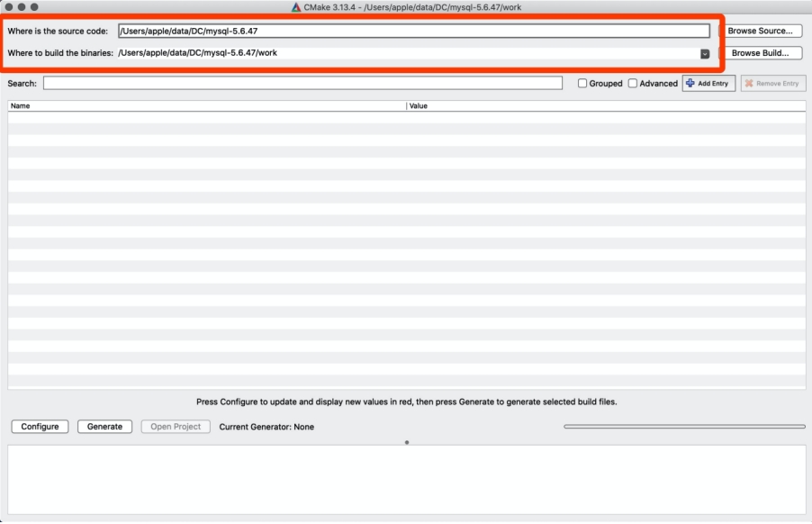Click the Generate button
The height and width of the screenshot is (524, 812).
104,427
